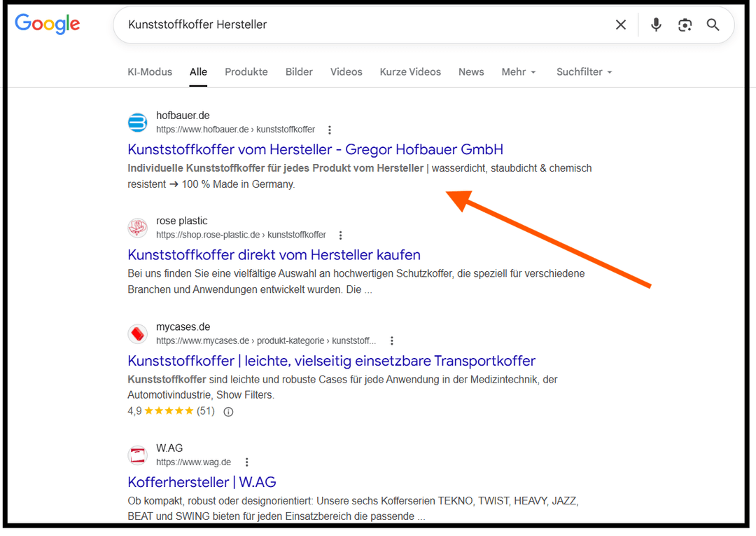
Task: Start voice search with microphone icon
Action: pos(656,25)
